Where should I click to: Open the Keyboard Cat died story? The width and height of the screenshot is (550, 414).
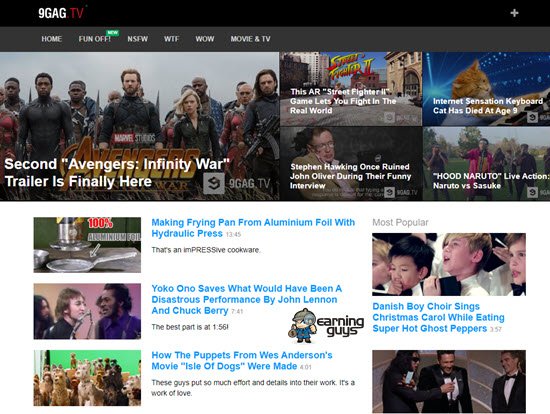(486, 89)
